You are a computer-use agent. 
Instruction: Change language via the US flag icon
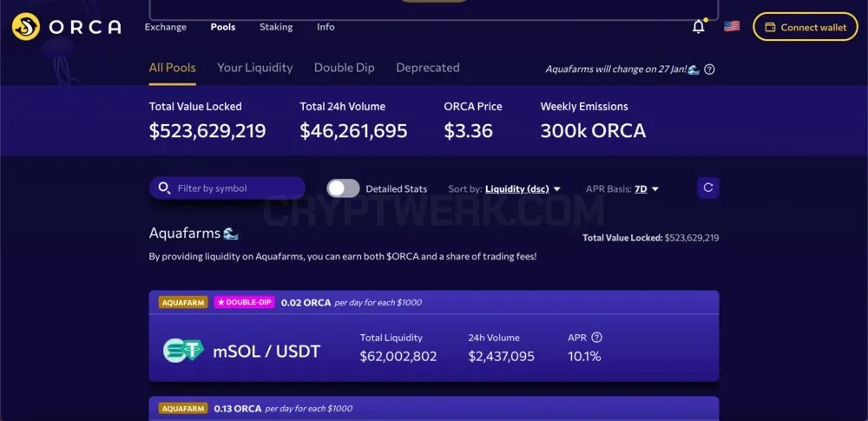731,26
